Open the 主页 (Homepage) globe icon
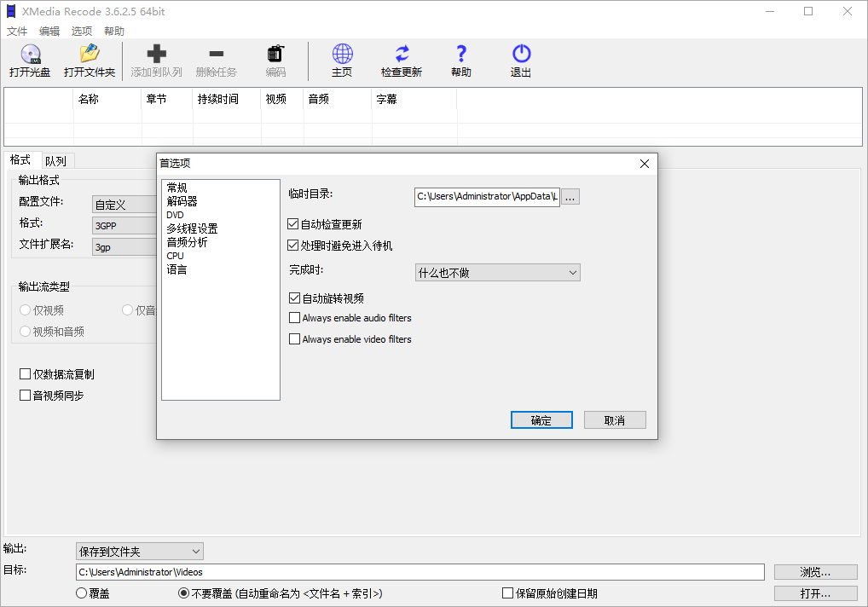The height and width of the screenshot is (607, 868). tap(342, 60)
